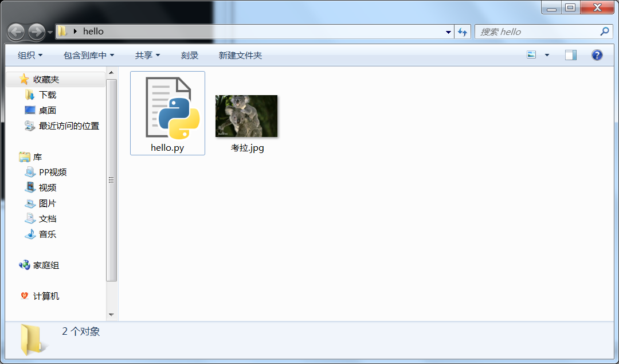Open 下载 folder in favorites

48,95
